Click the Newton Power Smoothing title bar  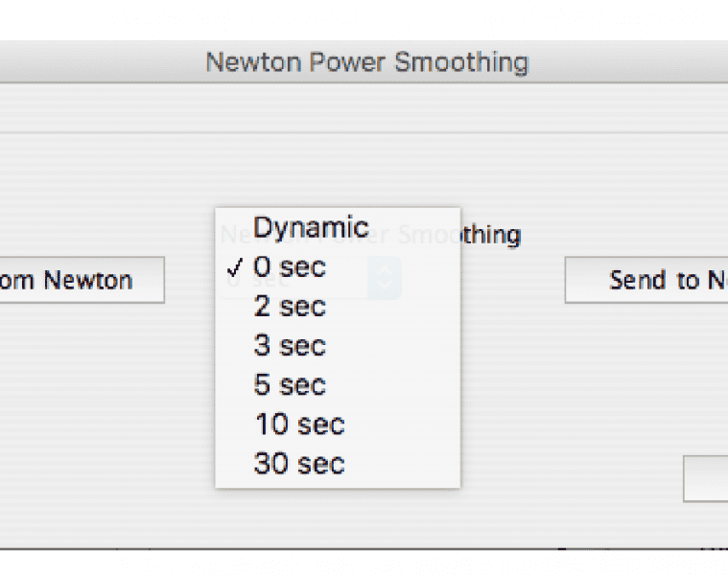tap(366, 62)
